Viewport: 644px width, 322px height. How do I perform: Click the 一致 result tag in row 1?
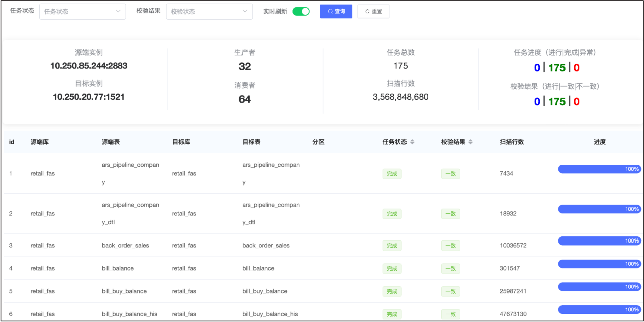click(450, 174)
